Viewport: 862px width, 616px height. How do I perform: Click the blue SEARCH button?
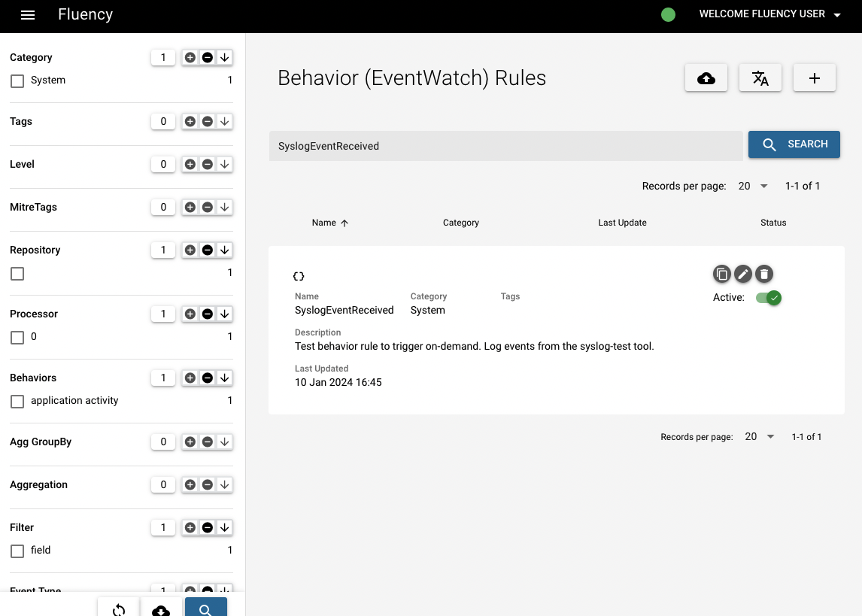794,144
